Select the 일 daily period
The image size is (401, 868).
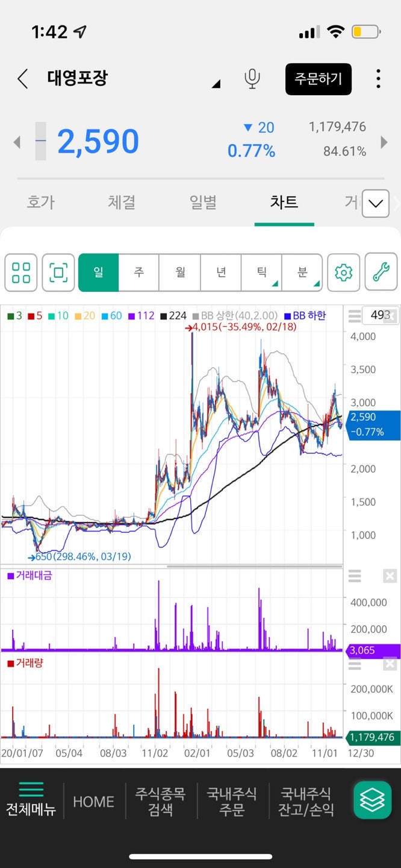coord(98,272)
